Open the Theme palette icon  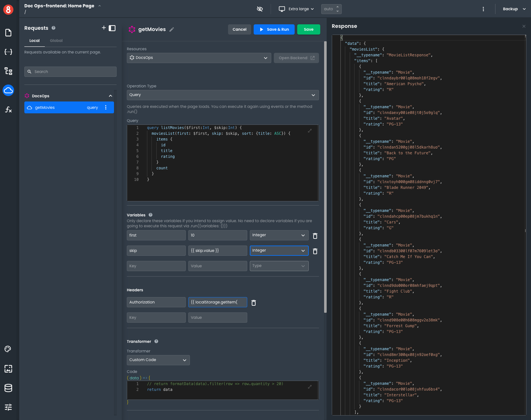8,349
